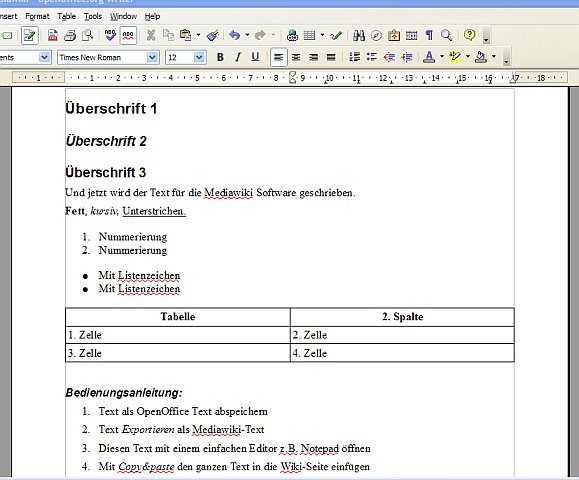579x480 pixels.
Task: Click the '4. Zelle' table cell
Action: pyautogui.click(x=402, y=353)
